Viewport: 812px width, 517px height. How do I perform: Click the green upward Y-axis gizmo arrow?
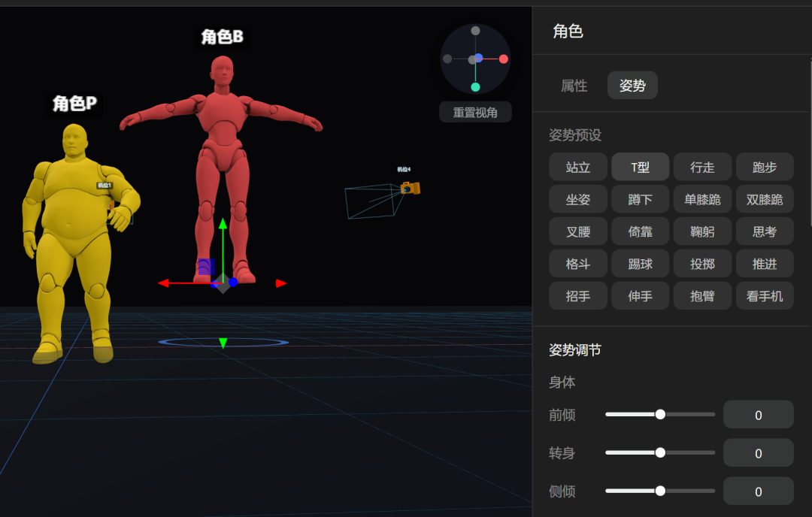(x=223, y=224)
